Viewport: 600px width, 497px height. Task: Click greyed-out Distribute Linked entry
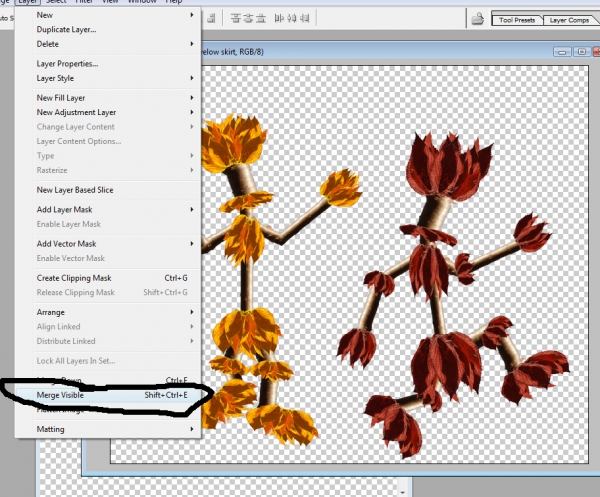108,341
